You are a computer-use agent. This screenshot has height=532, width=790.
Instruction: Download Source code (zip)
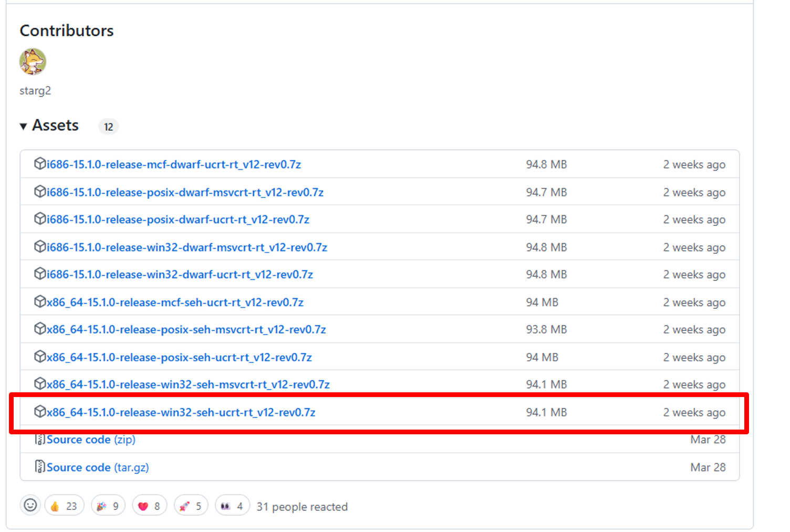pyautogui.click(x=91, y=440)
